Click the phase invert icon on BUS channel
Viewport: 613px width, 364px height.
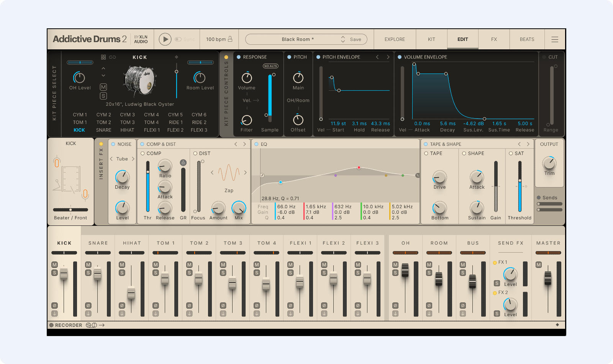(x=463, y=305)
